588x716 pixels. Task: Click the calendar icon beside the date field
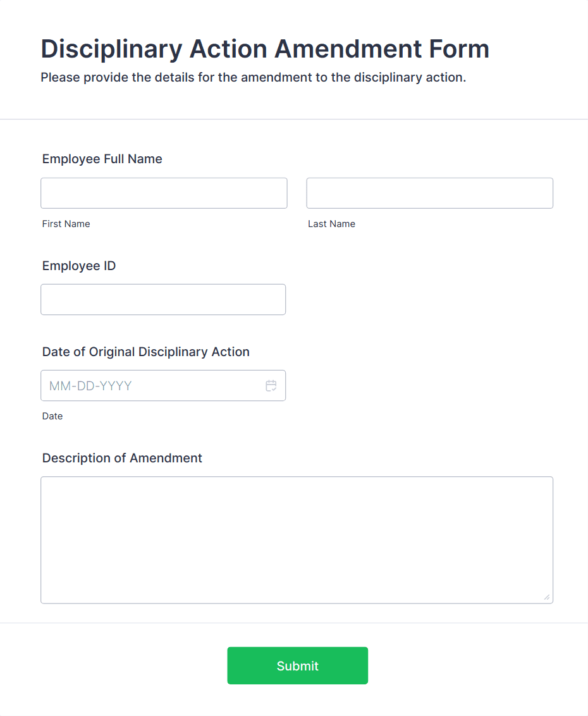point(271,385)
